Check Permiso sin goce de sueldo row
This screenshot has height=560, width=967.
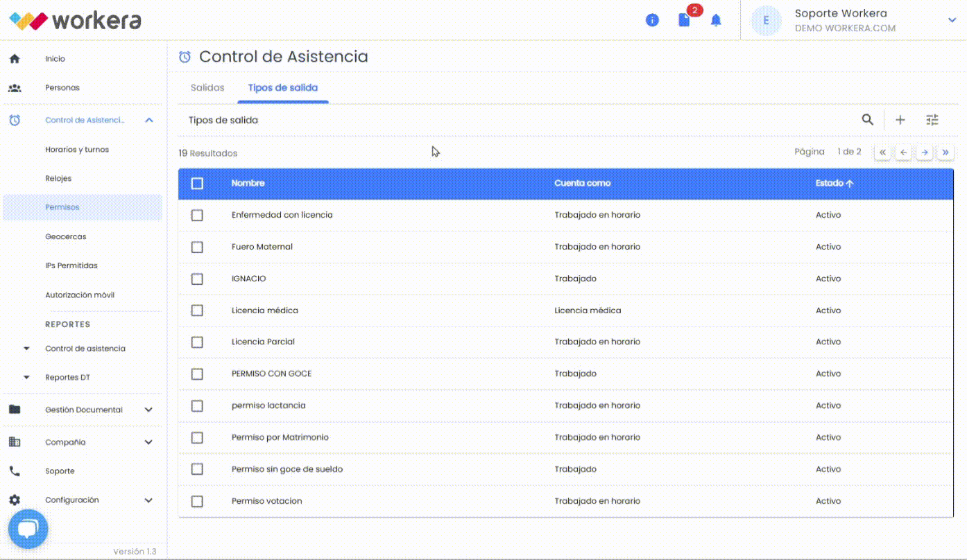[198, 469]
